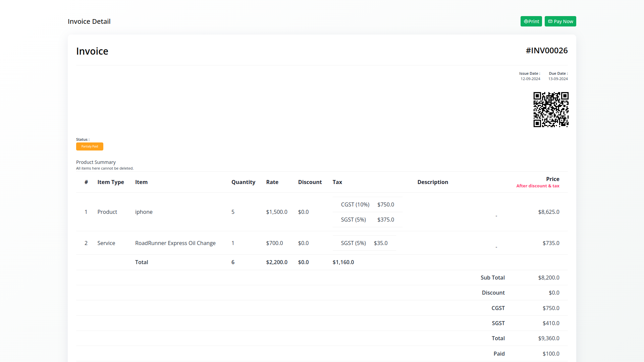Click the issue date 12-09-2024

click(530, 79)
